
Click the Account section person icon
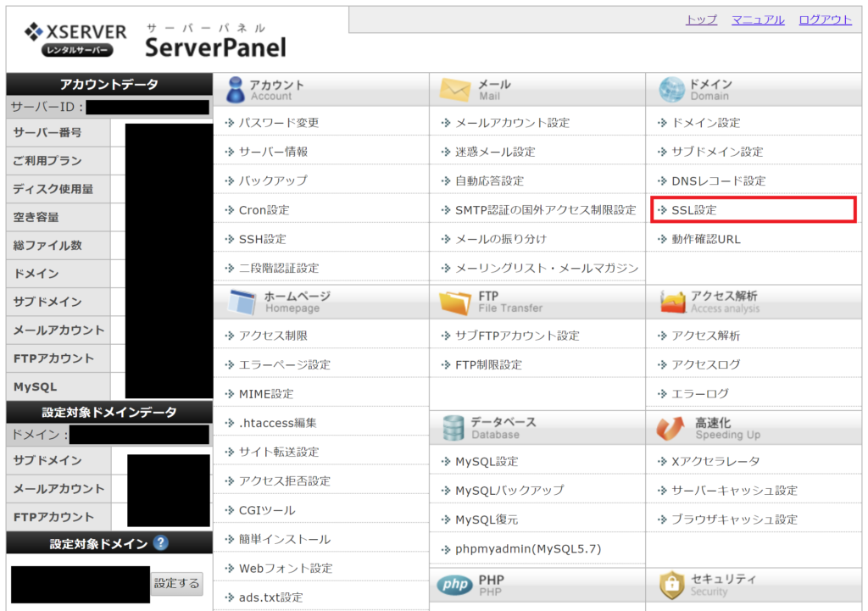[x=236, y=90]
